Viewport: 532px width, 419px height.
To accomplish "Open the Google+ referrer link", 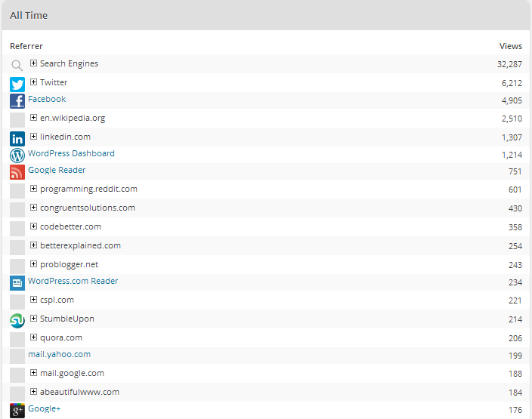I will [45, 408].
